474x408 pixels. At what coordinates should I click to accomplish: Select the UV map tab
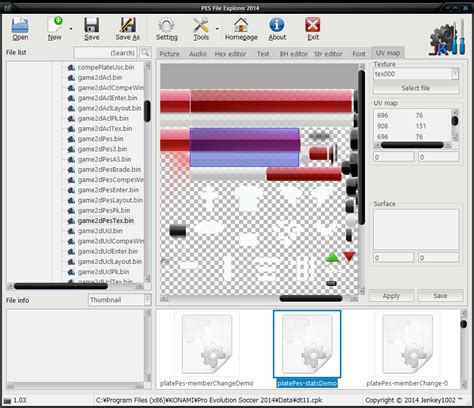388,53
